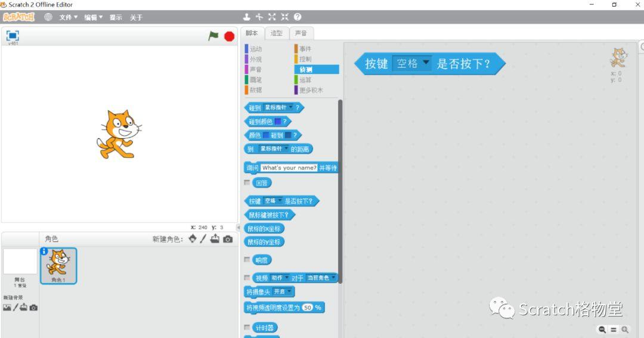Take backdrop photo with camera icon

(33, 307)
